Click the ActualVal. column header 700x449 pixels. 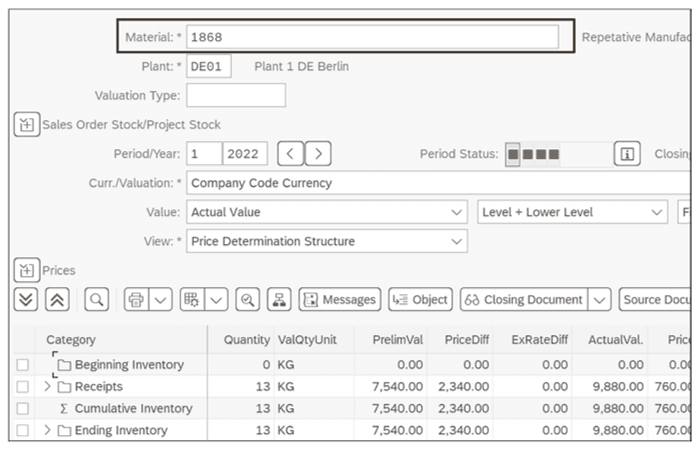(x=616, y=340)
